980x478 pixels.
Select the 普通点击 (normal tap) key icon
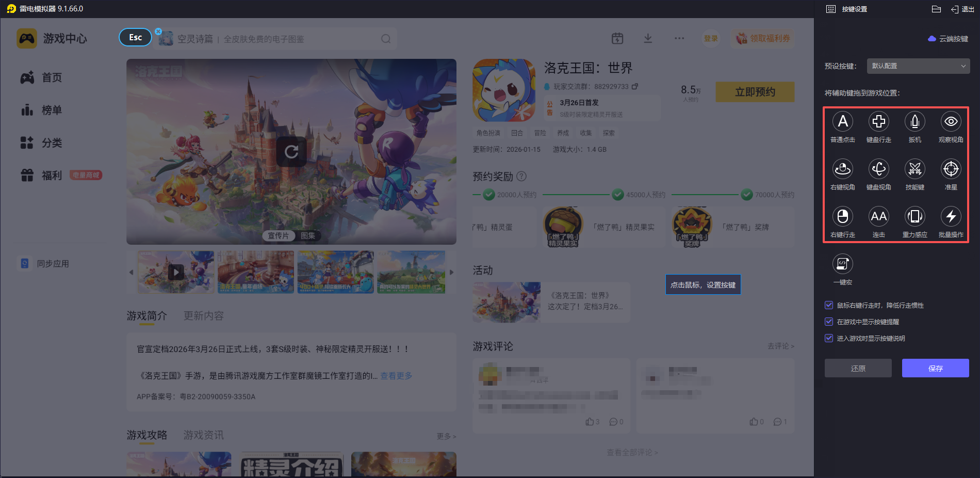click(843, 122)
